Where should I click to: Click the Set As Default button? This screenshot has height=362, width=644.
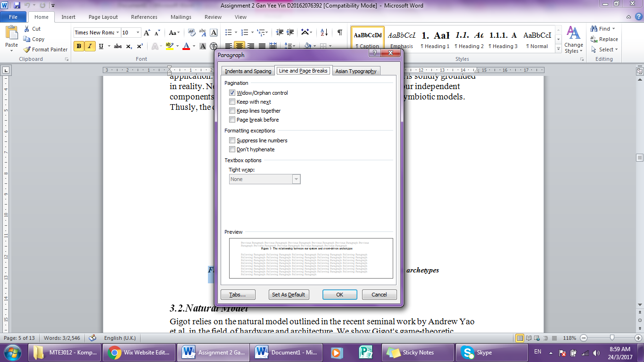pos(289,295)
